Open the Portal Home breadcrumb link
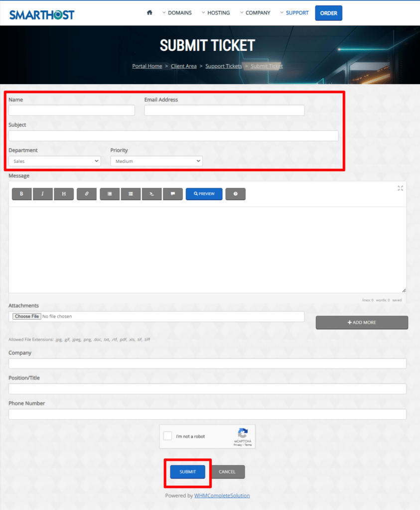 [147, 66]
